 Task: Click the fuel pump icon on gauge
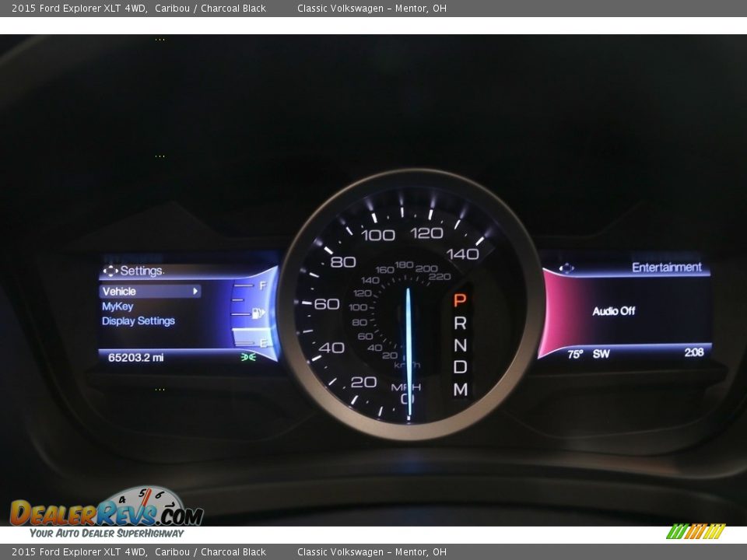[x=258, y=313]
